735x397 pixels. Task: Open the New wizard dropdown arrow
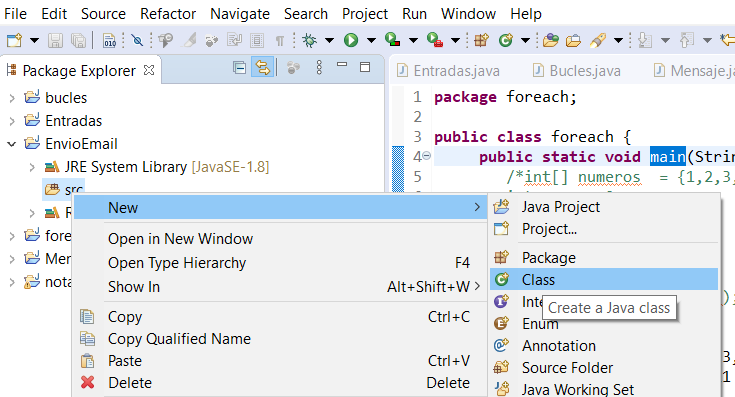coord(34,40)
